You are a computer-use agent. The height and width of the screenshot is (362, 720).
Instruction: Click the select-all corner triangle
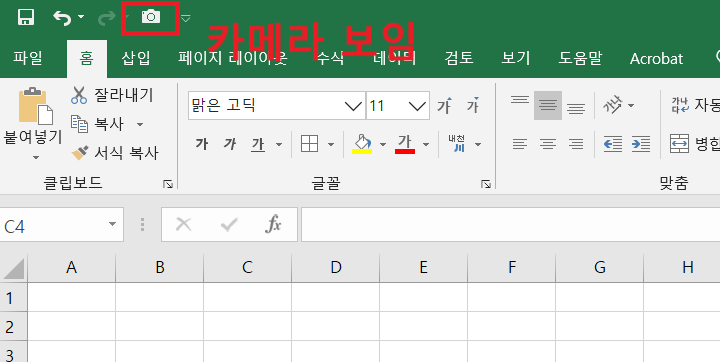14,268
